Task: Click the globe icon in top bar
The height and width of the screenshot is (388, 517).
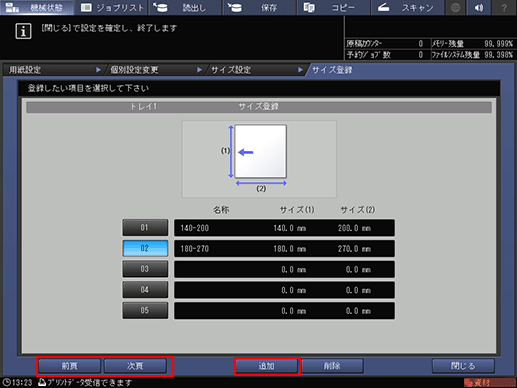Action: coord(455,7)
